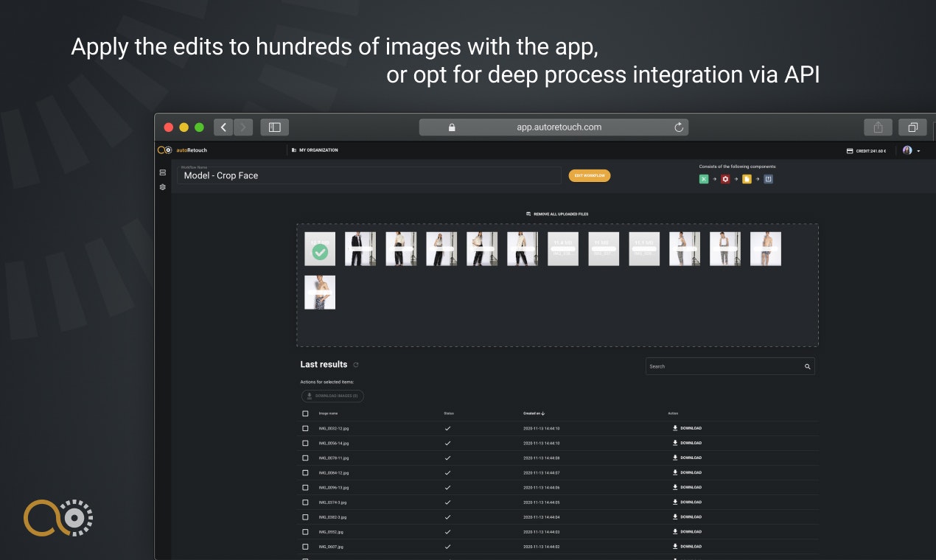Click the refresh icon next to Last results
This screenshot has height=560, width=936.
point(356,364)
